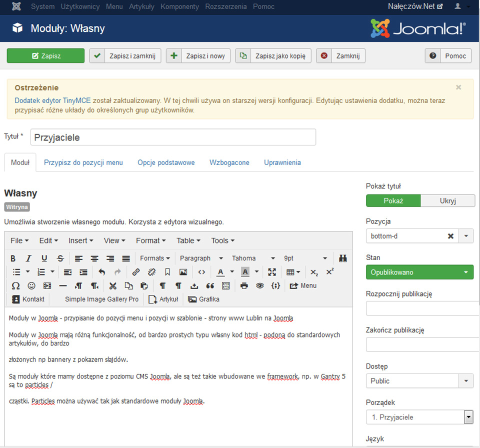Viewport: 480px width, 448px height.
Task: Click the Tytuł input field
Action: tap(173, 137)
